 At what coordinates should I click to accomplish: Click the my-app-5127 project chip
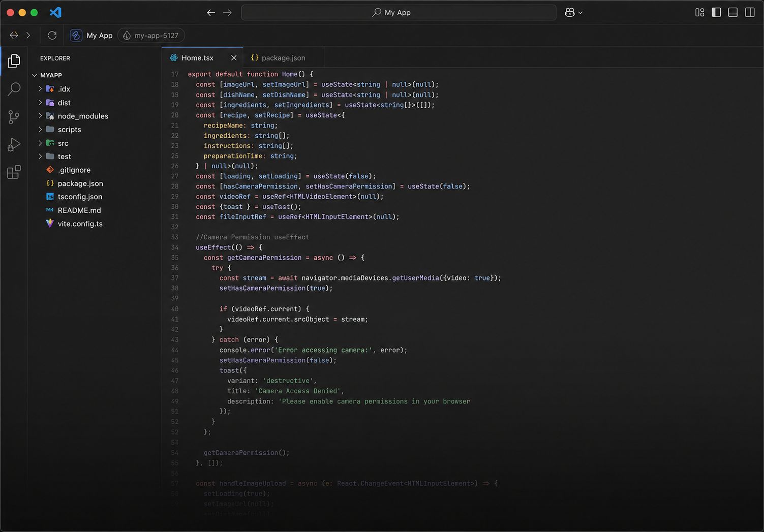pyautogui.click(x=151, y=35)
